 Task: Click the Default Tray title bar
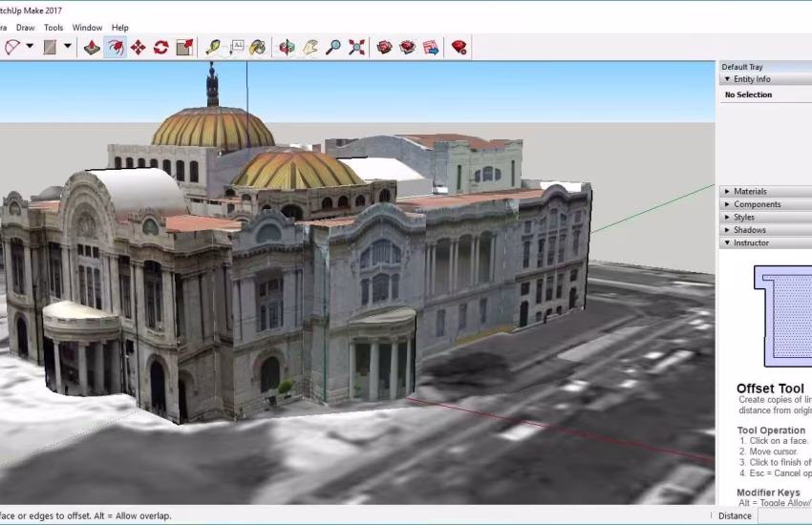[x=766, y=67]
